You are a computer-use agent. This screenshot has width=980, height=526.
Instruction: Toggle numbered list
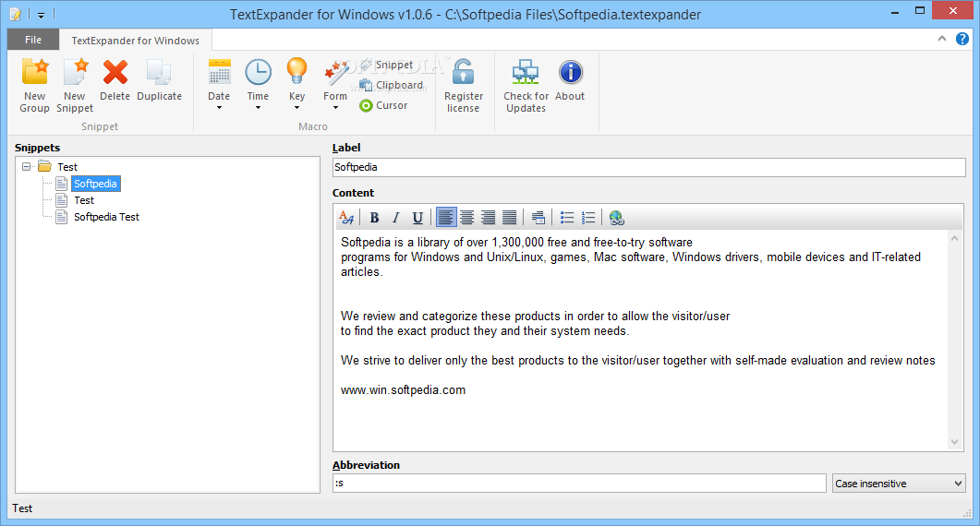coord(588,218)
